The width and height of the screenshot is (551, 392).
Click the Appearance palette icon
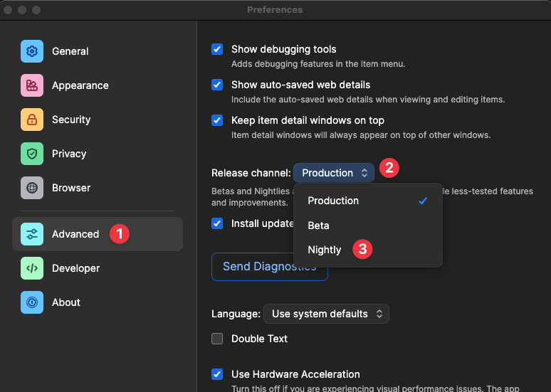32,85
